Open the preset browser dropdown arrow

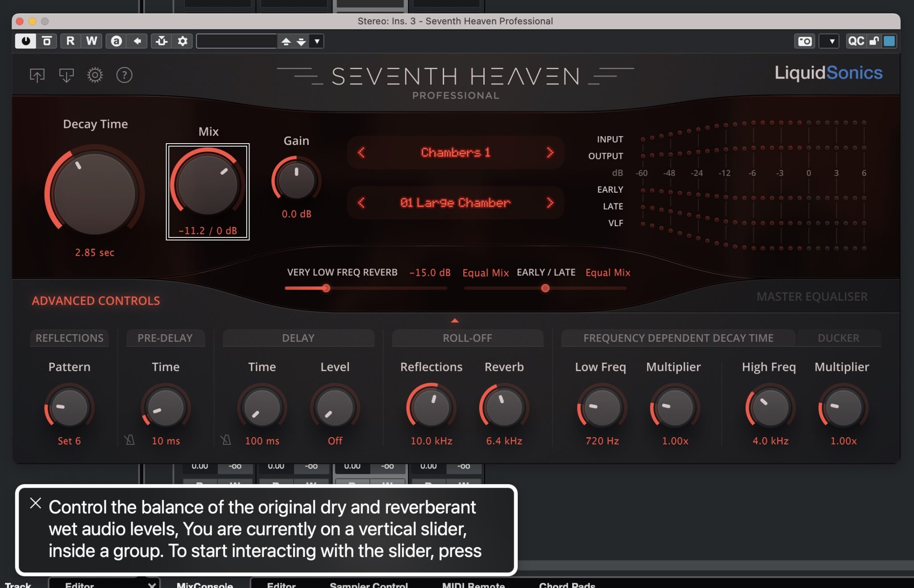(317, 41)
